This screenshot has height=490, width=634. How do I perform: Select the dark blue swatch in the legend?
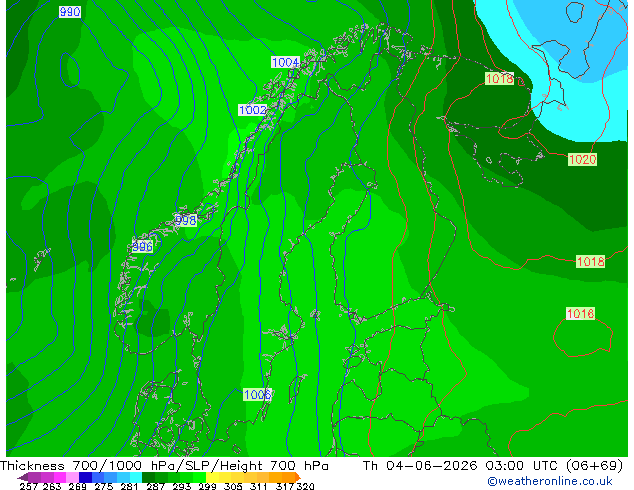[85, 477]
